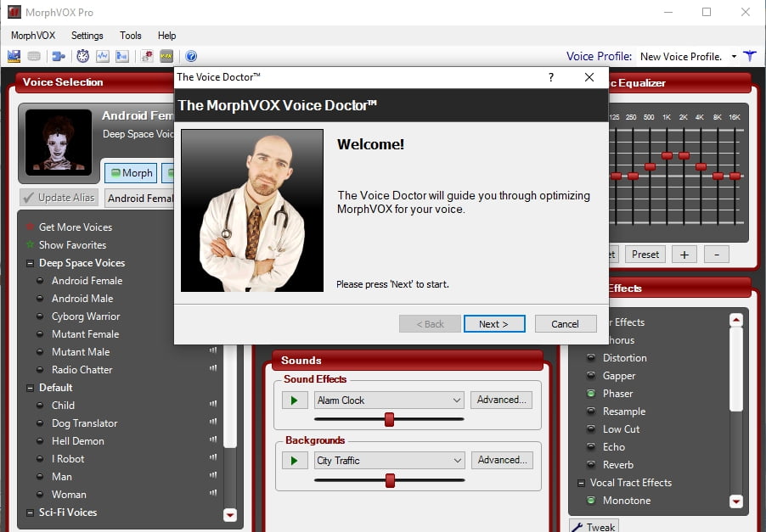Open Advanced for Sound Effects
The width and height of the screenshot is (766, 532).
[x=501, y=400]
